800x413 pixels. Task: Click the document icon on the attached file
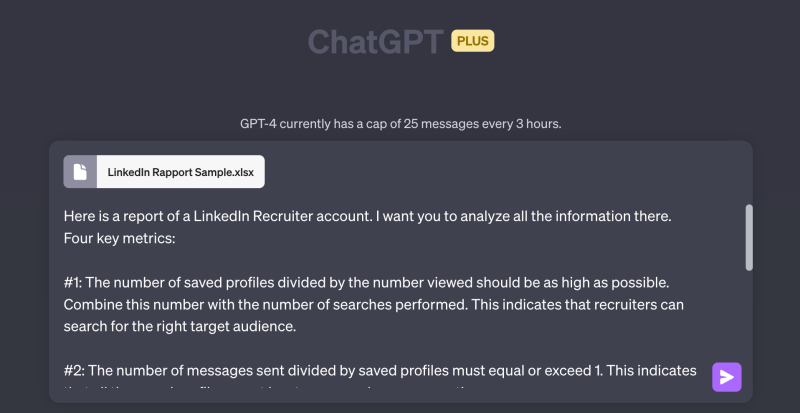pyautogui.click(x=80, y=172)
